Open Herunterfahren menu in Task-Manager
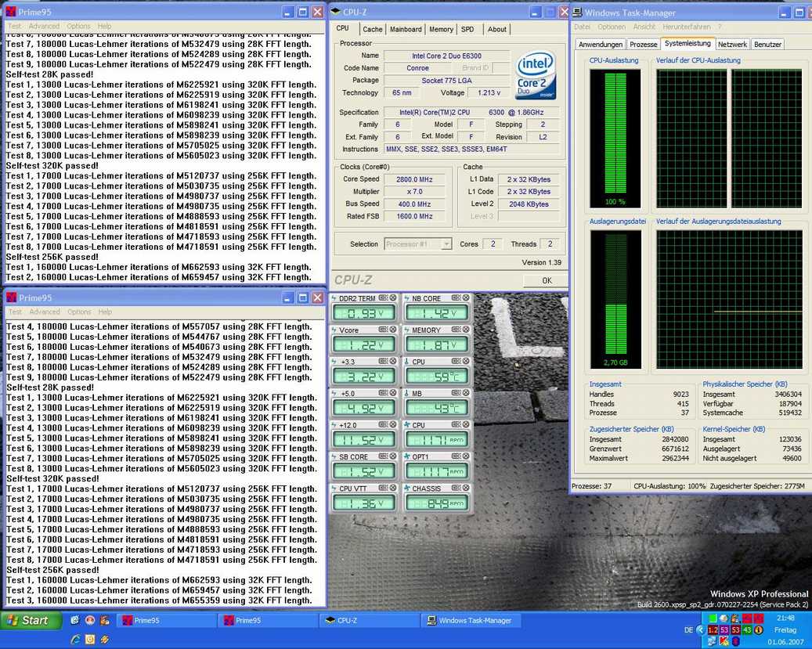 point(687,27)
